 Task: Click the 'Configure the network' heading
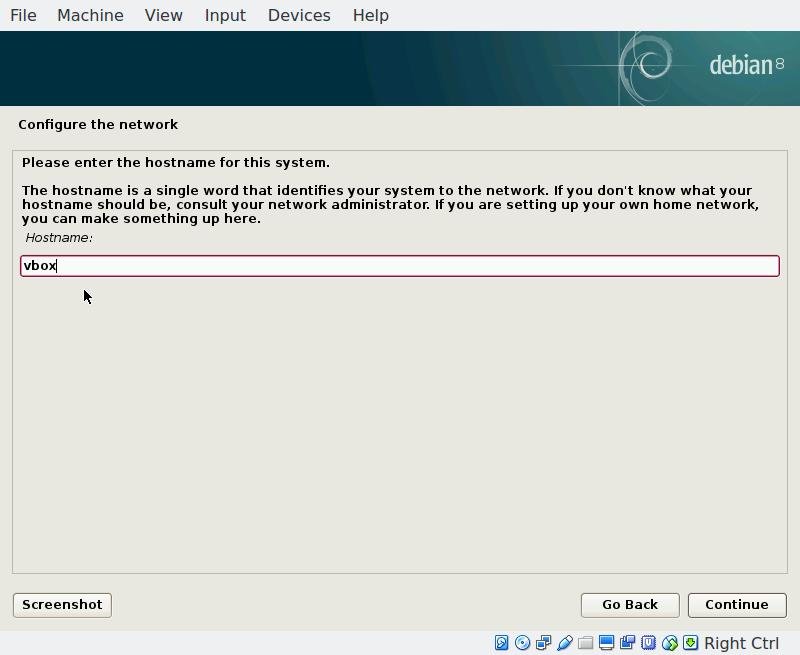[x=98, y=124]
